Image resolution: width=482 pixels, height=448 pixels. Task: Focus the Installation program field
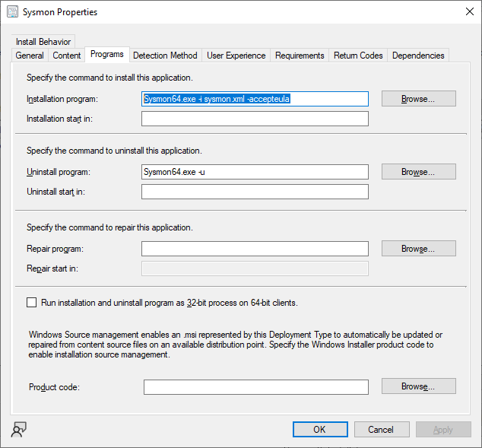click(255, 99)
